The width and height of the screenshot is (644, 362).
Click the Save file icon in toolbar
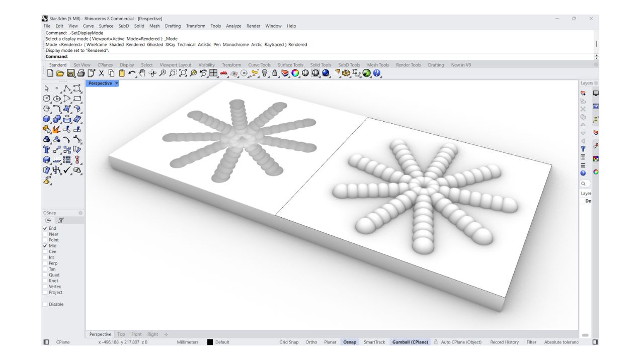(70, 73)
